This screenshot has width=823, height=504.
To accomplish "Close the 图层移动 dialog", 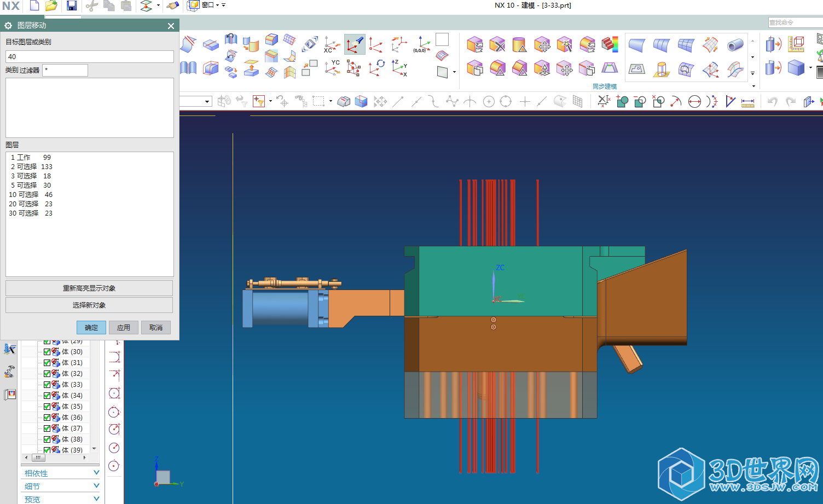I will tap(171, 26).
